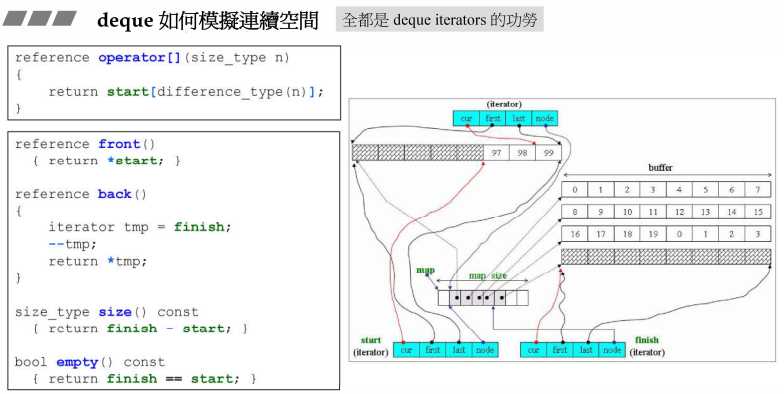Click buffer cell "15"
784x394 pixels.
tap(758, 212)
